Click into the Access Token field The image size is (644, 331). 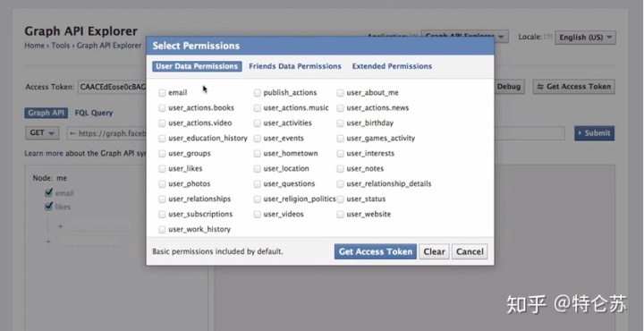[x=112, y=87]
